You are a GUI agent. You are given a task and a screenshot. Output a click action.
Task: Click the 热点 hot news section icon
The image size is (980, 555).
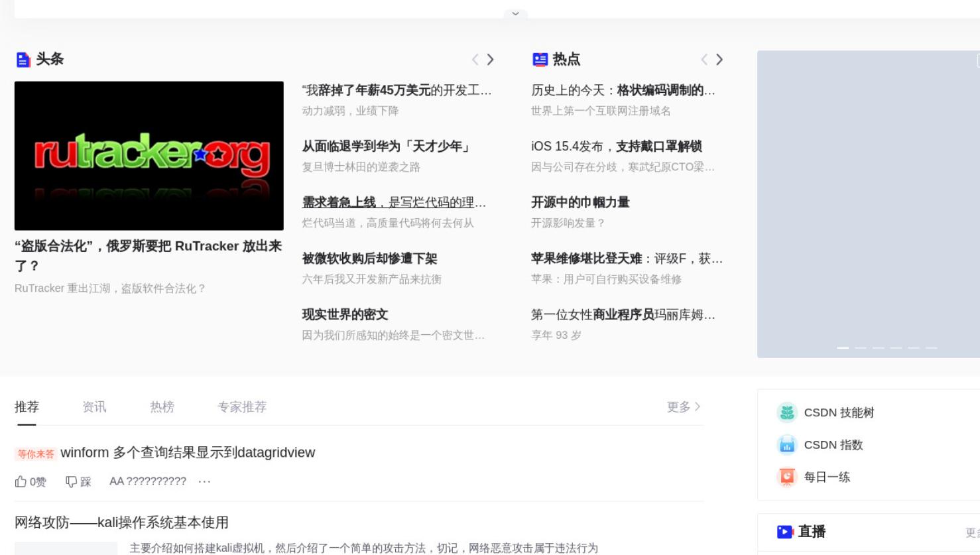point(540,60)
